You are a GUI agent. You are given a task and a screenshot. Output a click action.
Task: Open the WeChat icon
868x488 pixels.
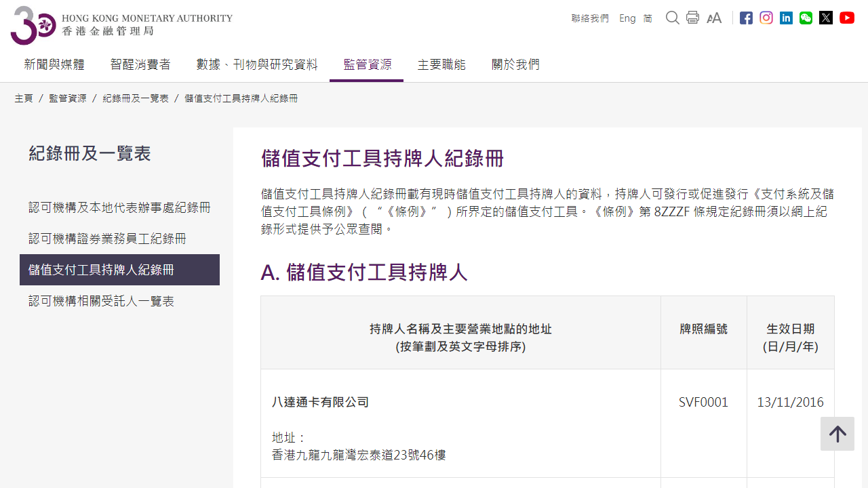pyautogui.click(x=806, y=18)
